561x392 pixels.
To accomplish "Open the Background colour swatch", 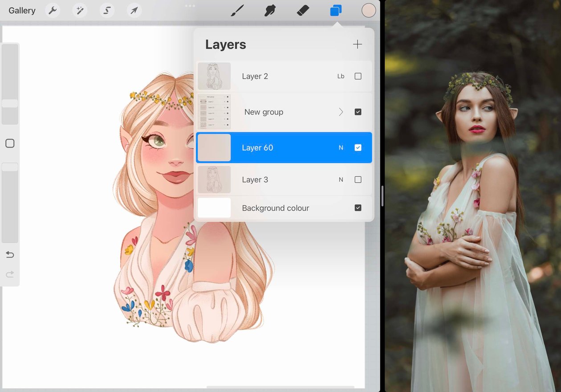I will pos(214,208).
